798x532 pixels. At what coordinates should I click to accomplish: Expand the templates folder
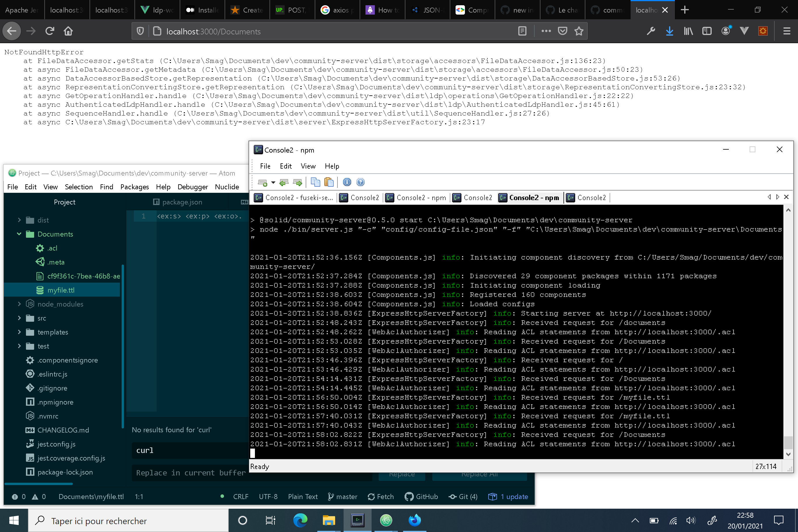click(x=19, y=332)
